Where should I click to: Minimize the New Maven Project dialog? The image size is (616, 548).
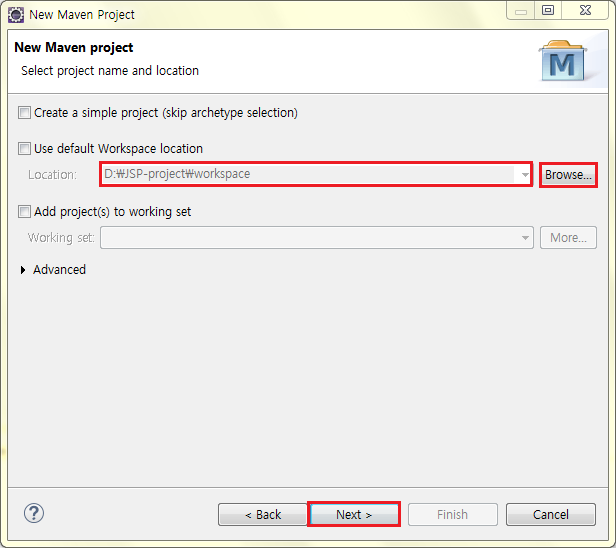pos(521,10)
